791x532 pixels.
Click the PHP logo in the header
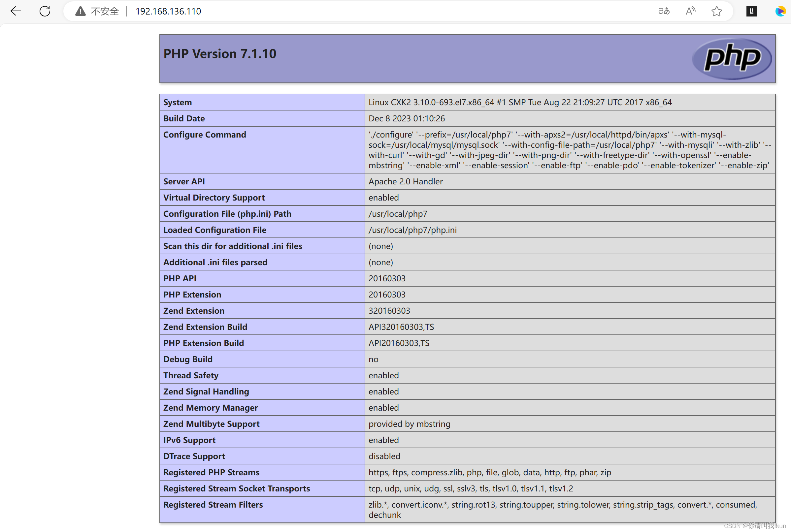pos(732,58)
